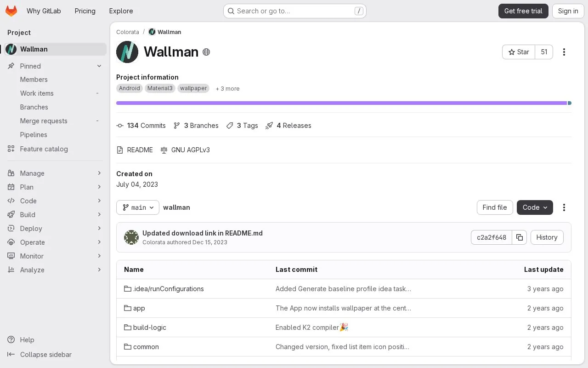Expand the Monitor menu

55,256
